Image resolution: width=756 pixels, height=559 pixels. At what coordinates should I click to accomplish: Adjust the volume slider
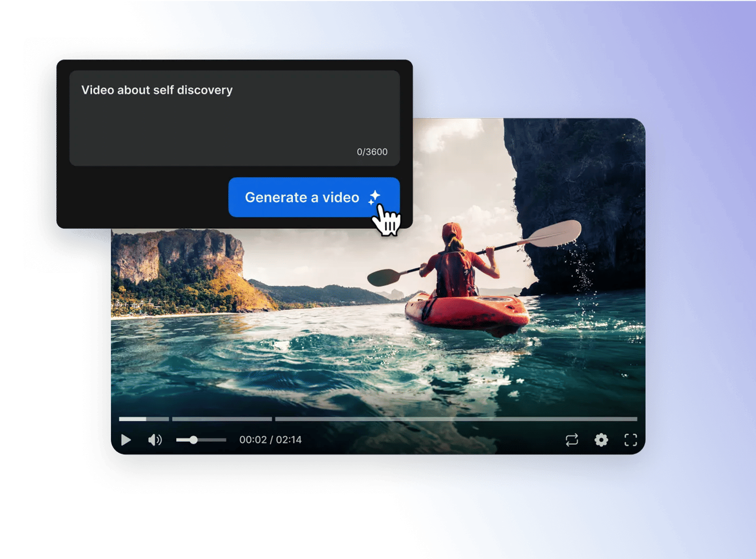click(201, 440)
